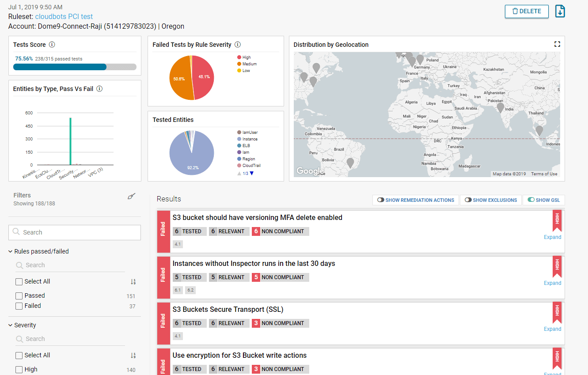Click the 5 NON COMPLIANT badge on Inspector rule
The image size is (588, 375).
[x=281, y=277]
